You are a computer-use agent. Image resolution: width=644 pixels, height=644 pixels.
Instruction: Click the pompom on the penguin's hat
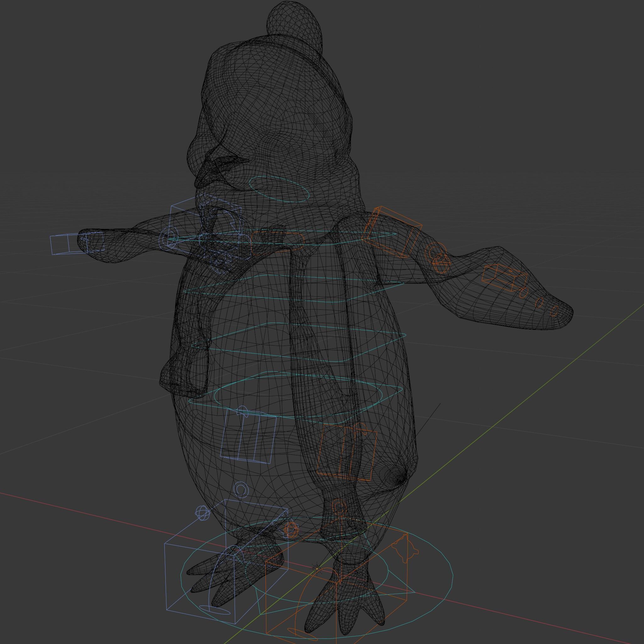(x=294, y=28)
